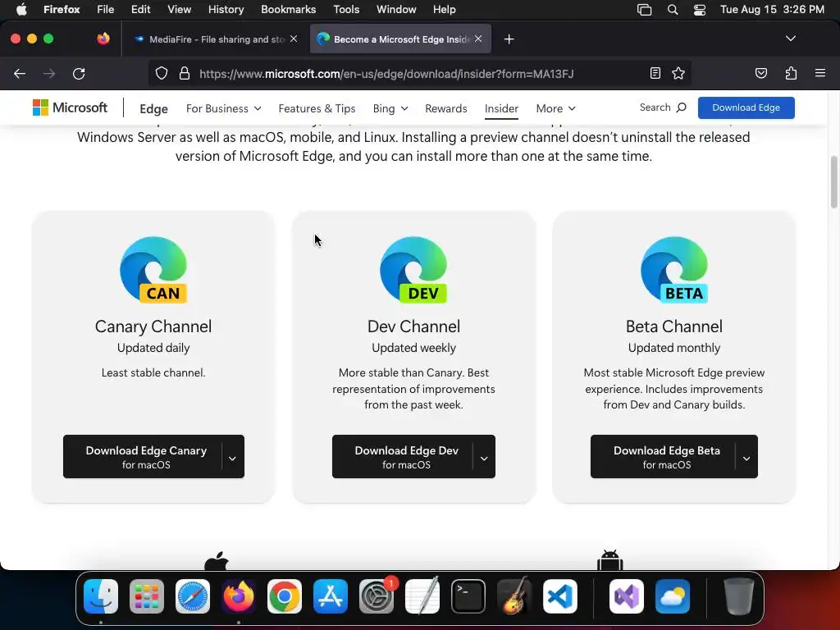Open Edge Dev platform dropdown arrow

[x=484, y=457]
